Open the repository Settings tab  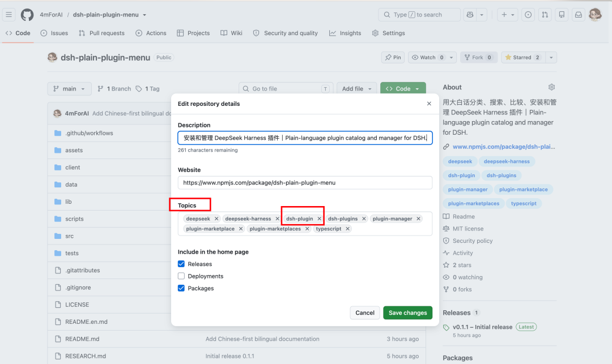(x=388, y=33)
